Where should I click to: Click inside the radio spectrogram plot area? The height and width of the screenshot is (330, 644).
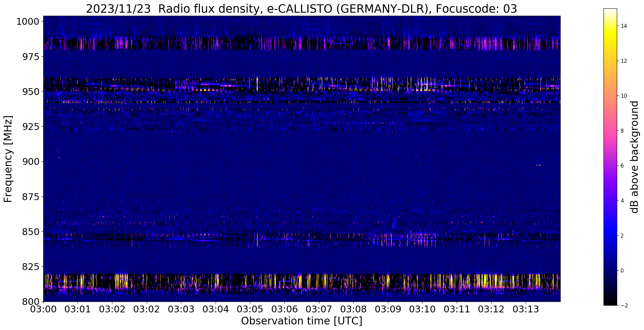pyautogui.click(x=301, y=159)
